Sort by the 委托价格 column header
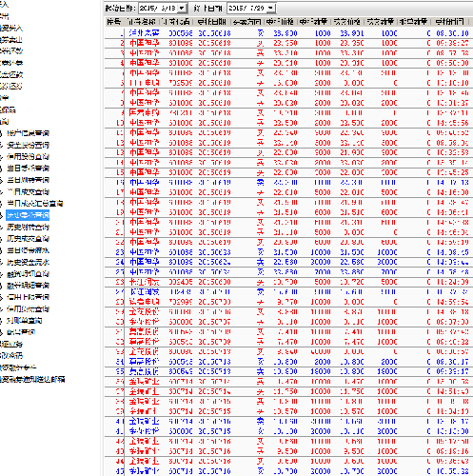473x476 pixels. (x=280, y=22)
